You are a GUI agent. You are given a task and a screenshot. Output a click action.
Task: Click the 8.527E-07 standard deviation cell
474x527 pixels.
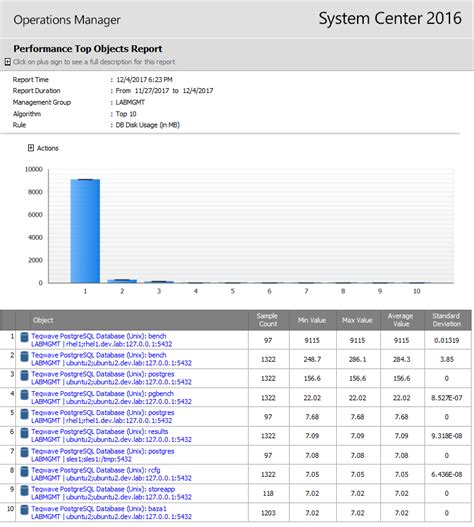pyautogui.click(x=447, y=398)
